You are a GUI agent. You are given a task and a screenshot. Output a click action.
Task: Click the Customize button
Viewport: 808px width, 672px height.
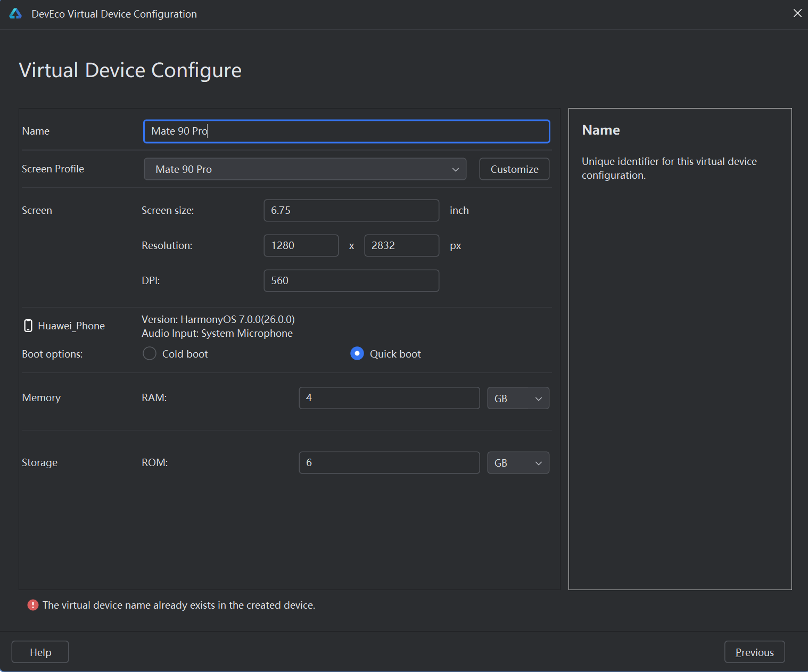point(514,169)
